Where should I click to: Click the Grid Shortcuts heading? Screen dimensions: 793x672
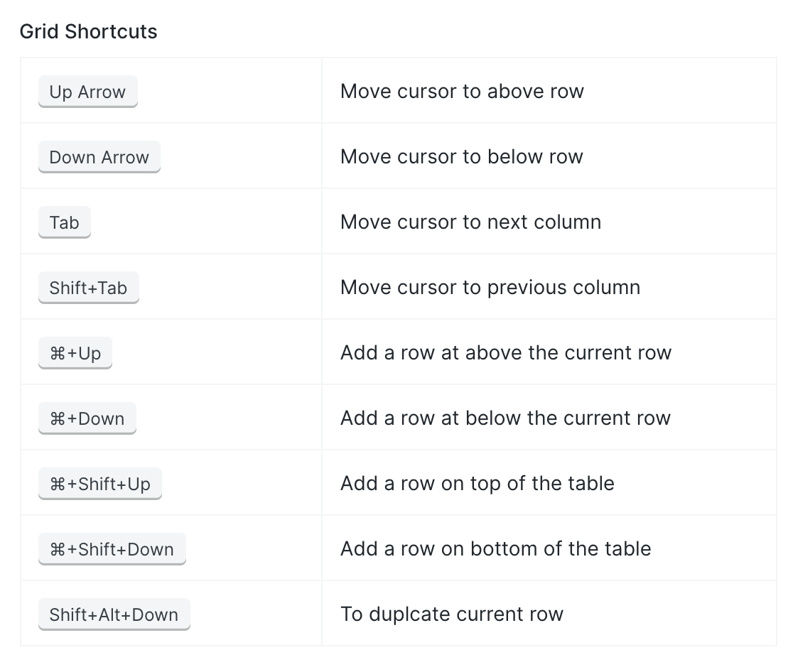click(x=89, y=31)
